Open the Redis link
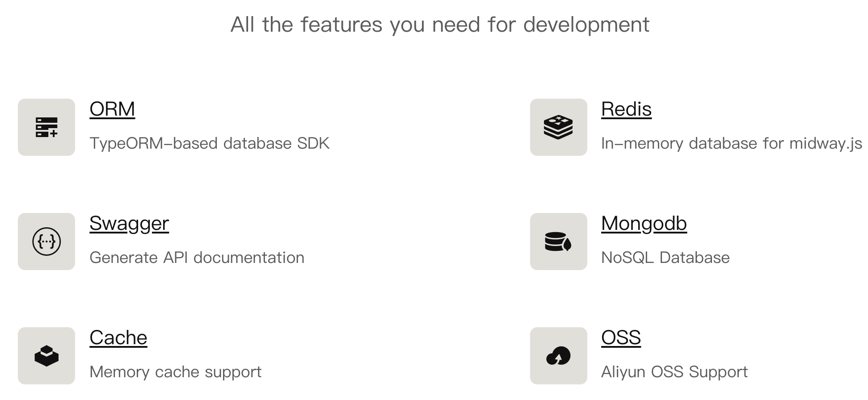 626,109
